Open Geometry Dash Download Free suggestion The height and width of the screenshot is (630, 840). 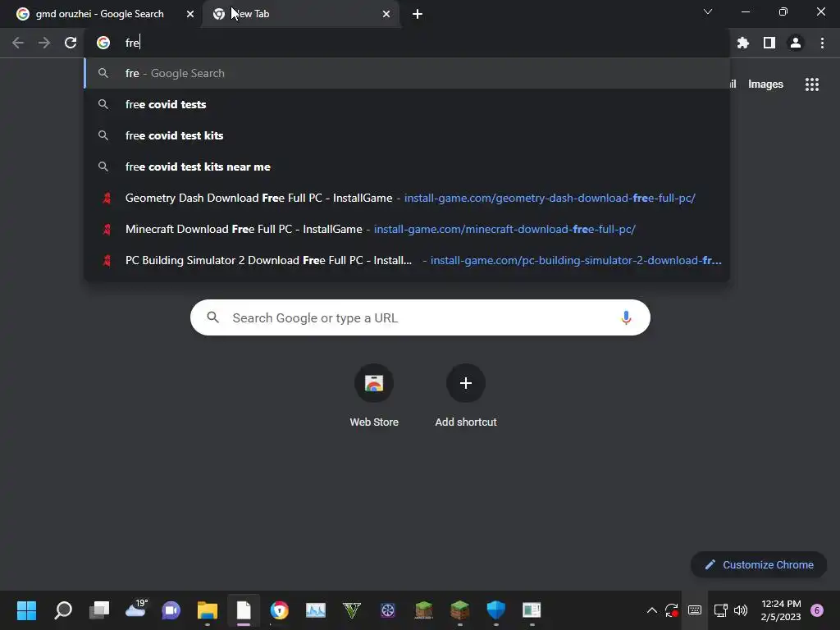[407, 198]
